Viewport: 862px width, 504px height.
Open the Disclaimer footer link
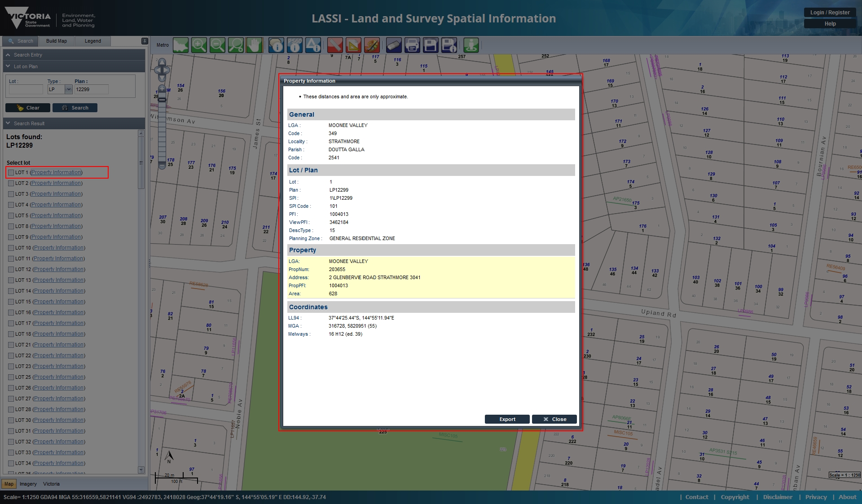tap(778, 497)
